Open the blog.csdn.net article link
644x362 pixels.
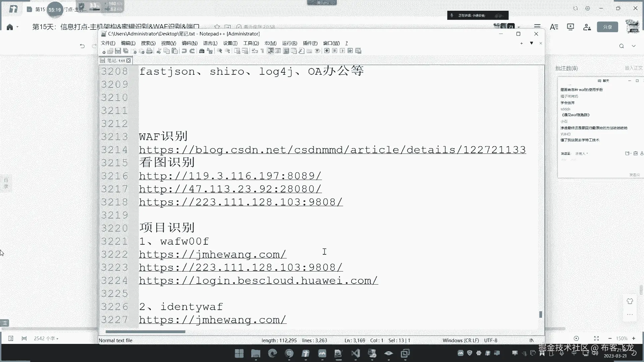click(332, 150)
